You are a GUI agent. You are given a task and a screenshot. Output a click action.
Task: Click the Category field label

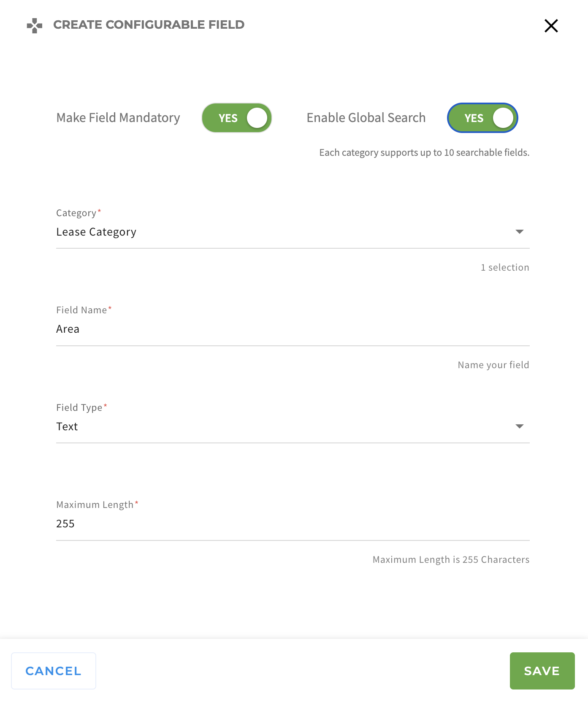point(76,213)
